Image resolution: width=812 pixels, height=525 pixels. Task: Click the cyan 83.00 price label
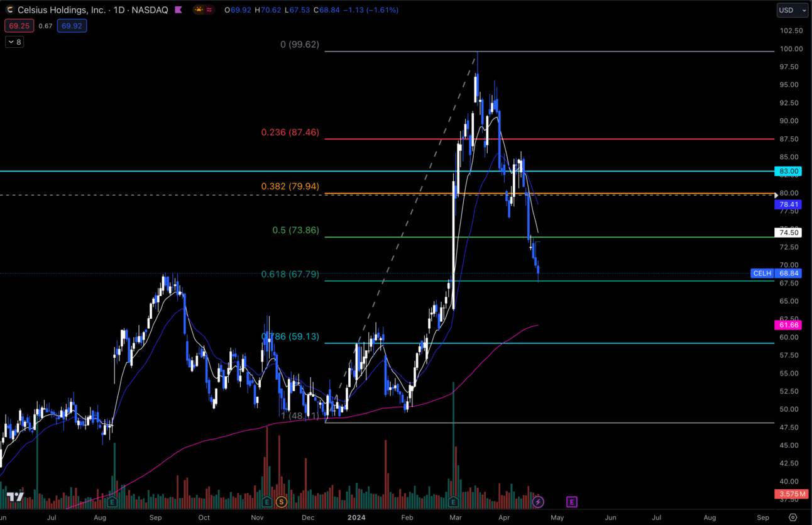pos(789,171)
